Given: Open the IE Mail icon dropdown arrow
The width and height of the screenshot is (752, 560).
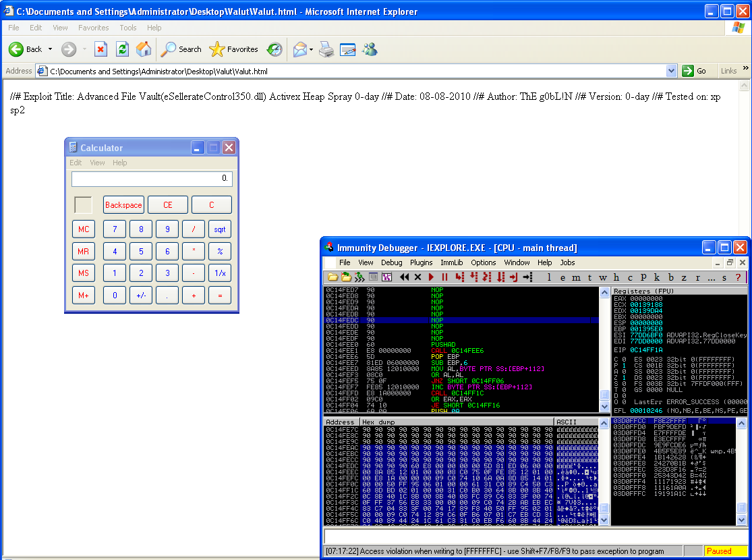Looking at the screenshot, I should click(x=312, y=49).
